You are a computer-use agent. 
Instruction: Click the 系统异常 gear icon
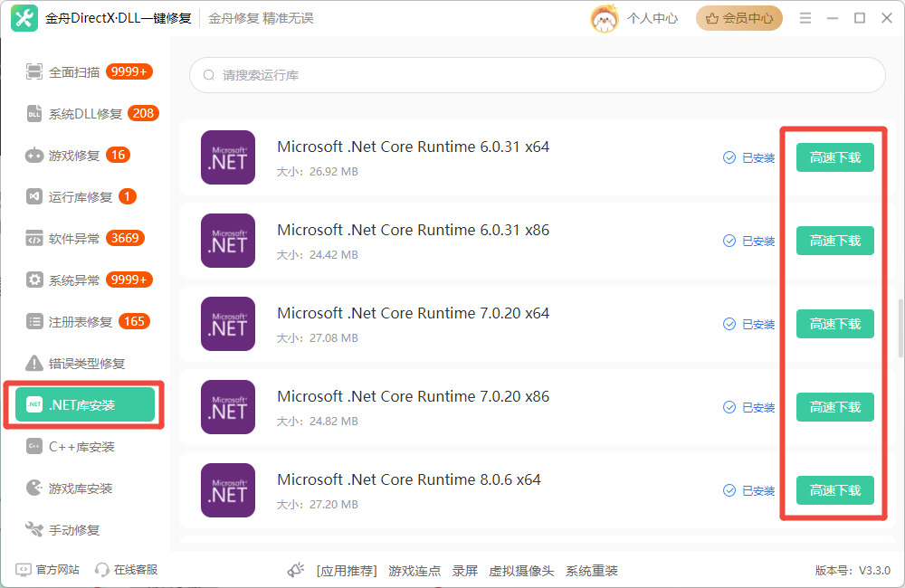point(34,280)
